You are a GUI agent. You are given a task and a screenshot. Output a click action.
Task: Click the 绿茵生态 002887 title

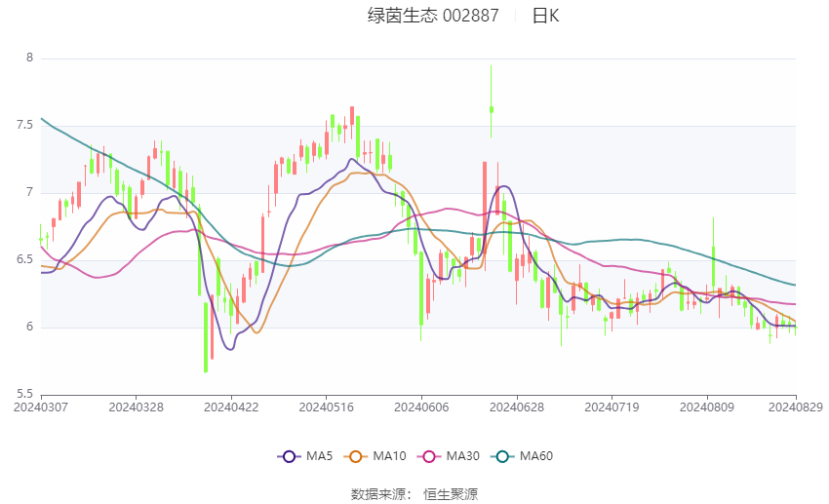(433, 16)
